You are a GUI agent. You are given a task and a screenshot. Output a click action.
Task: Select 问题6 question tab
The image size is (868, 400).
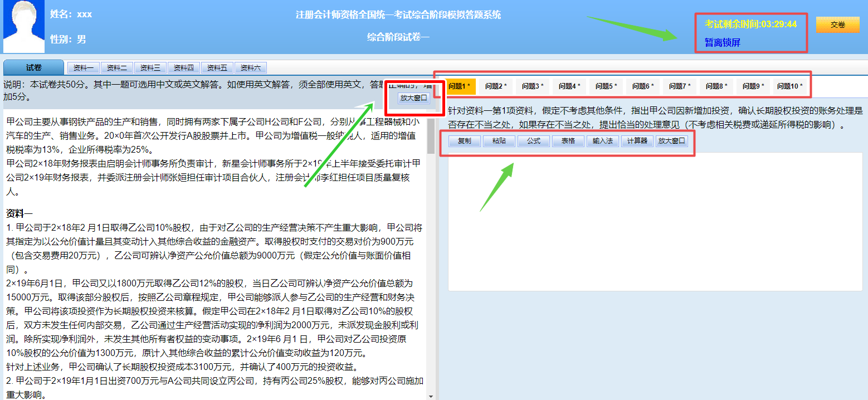643,86
